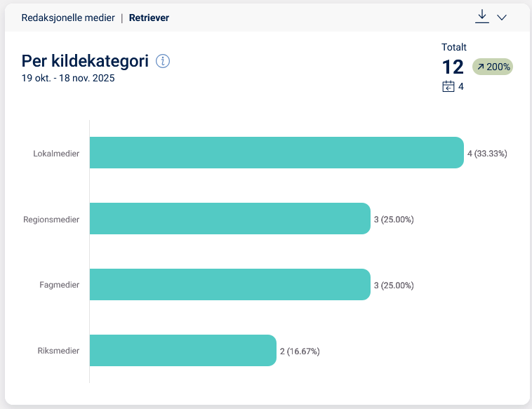Click the Fagmedier bar
532x409 pixels.
point(230,285)
